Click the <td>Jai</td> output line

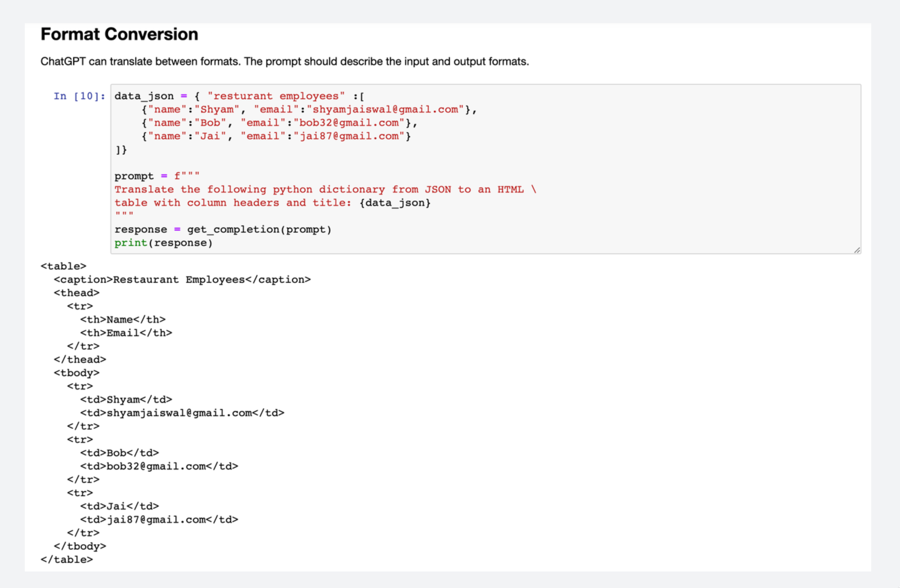pyautogui.click(x=119, y=506)
